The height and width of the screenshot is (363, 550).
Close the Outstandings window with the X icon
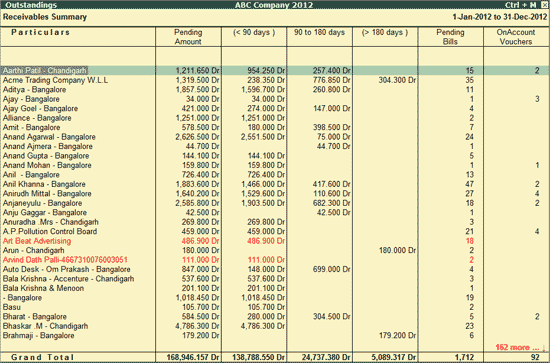544,5
